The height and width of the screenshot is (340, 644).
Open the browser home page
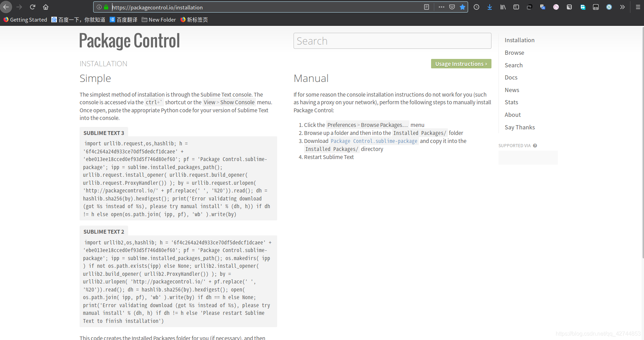coord(46,7)
